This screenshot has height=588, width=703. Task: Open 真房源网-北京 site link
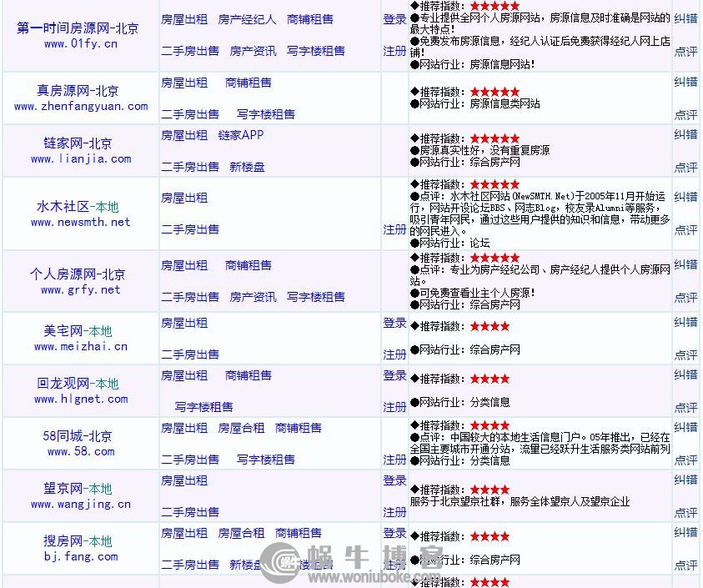click(x=78, y=91)
